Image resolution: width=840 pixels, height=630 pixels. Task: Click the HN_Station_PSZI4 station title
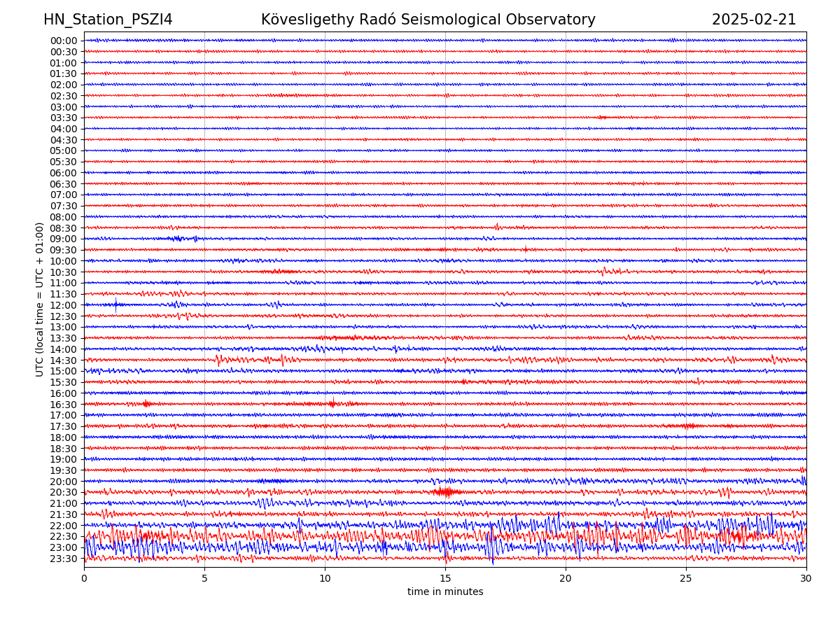tap(108, 20)
